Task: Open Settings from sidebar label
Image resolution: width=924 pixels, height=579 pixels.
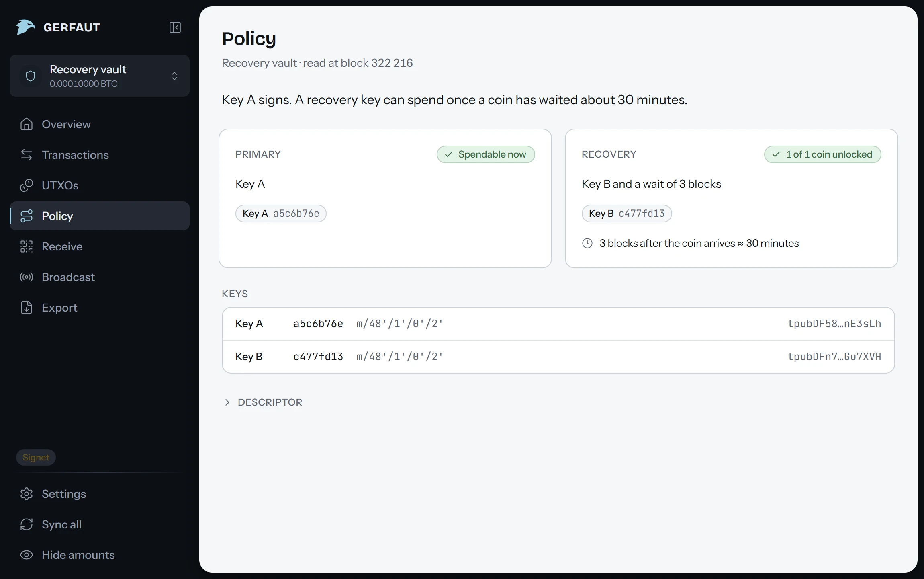Action: point(64,494)
